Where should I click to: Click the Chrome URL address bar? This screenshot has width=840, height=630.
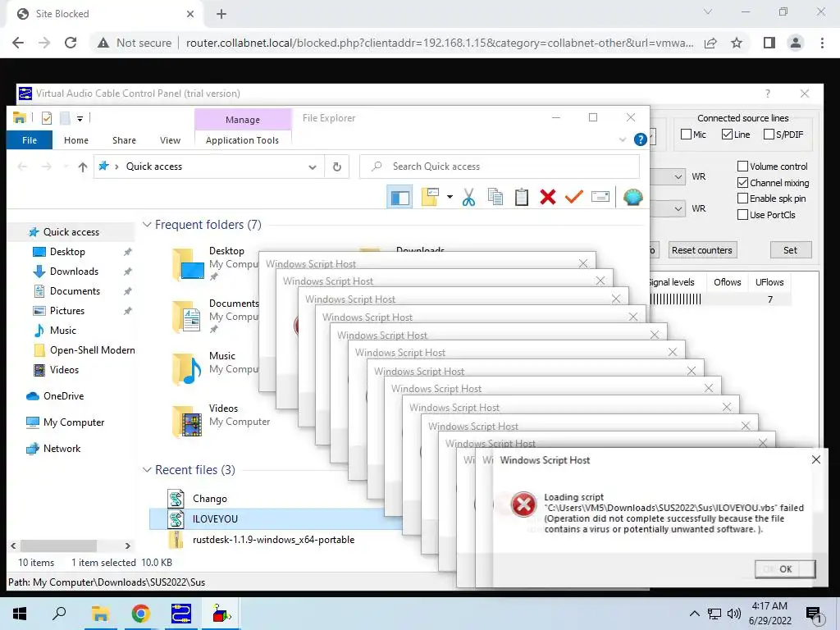(x=440, y=43)
